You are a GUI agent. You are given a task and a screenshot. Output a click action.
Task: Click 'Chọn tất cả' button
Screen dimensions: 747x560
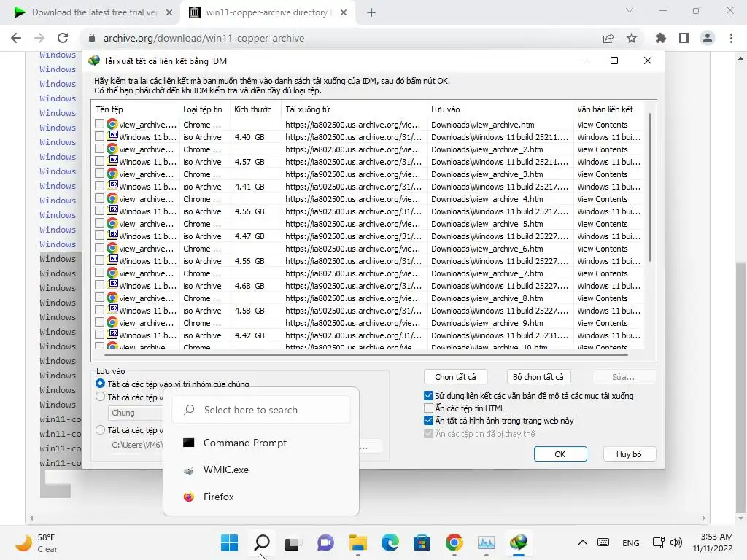click(x=455, y=377)
